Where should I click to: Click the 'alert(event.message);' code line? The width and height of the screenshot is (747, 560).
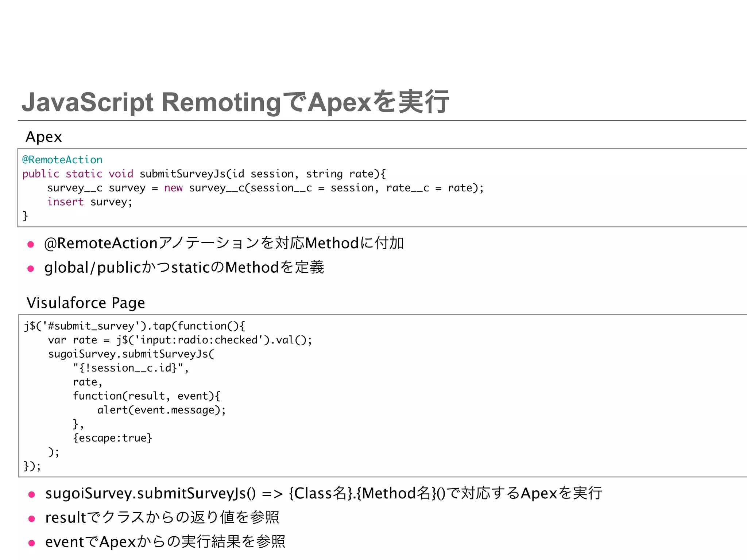click(162, 410)
